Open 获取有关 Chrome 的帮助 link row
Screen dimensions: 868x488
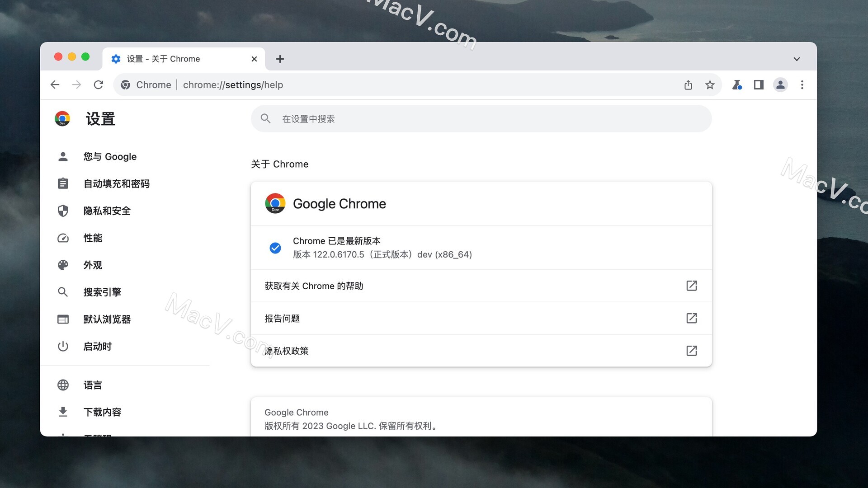tap(481, 286)
